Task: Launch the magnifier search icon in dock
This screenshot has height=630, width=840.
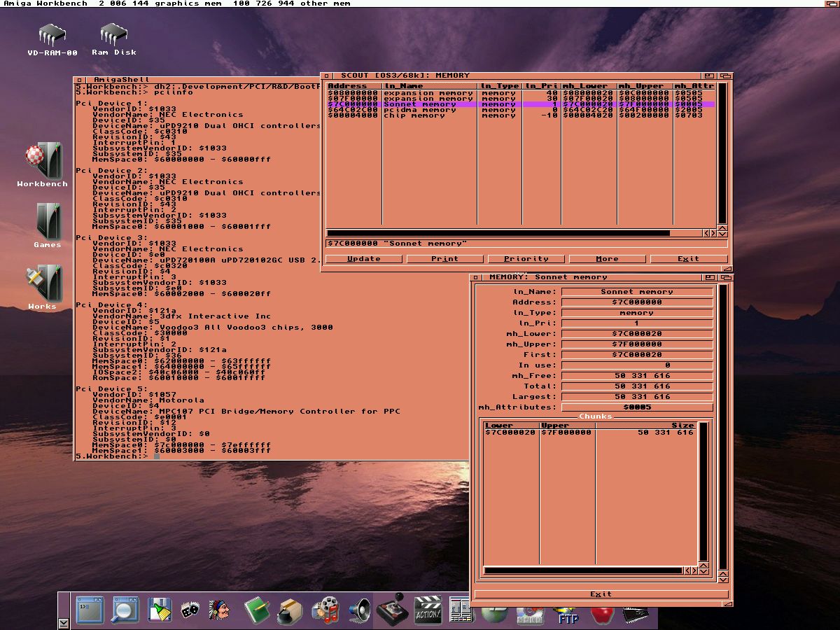Action: coord(125,610)
